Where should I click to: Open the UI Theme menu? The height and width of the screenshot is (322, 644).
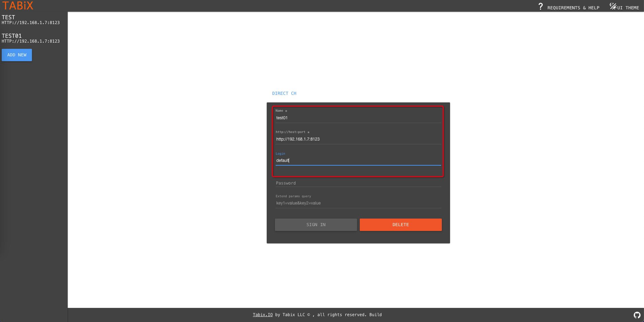628,8
